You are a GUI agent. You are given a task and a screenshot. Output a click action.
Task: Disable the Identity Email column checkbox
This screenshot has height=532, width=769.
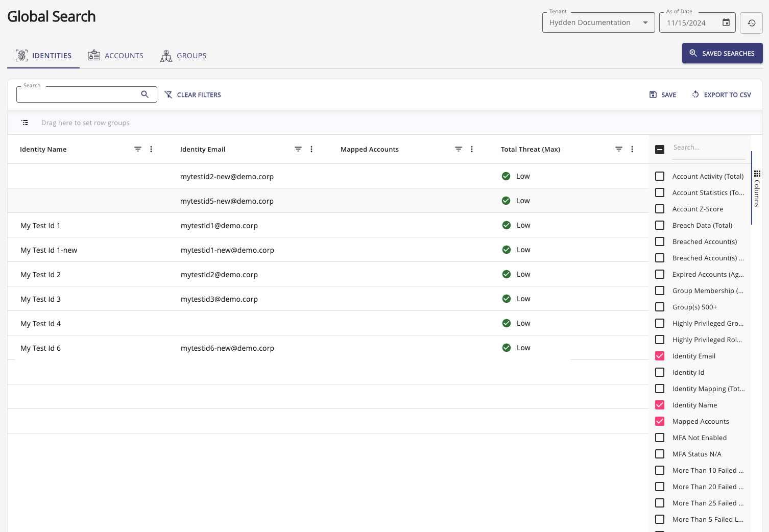pos(659,356)
